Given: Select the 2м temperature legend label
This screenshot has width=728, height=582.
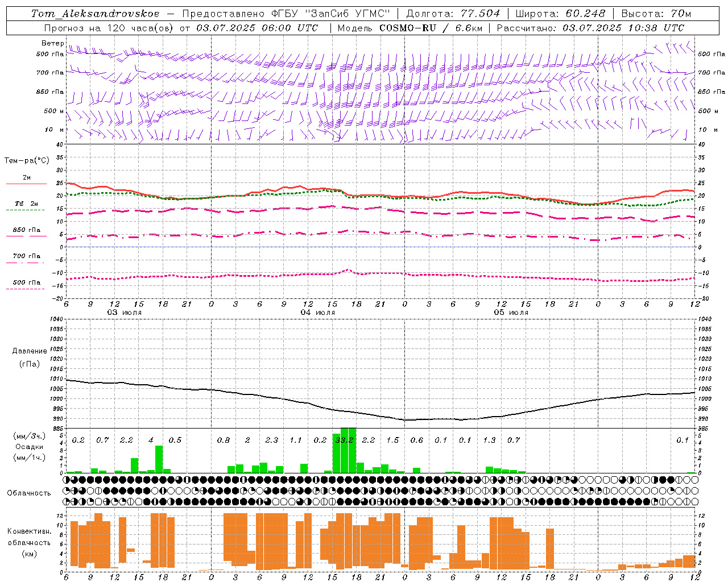Looking at the screenshot, I should (27, 178).
